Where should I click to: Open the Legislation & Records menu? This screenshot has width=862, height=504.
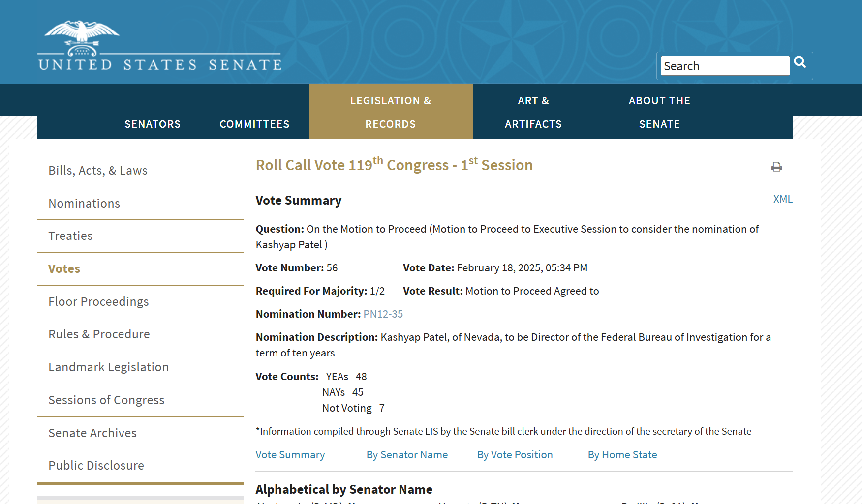[x=391, y=112]
